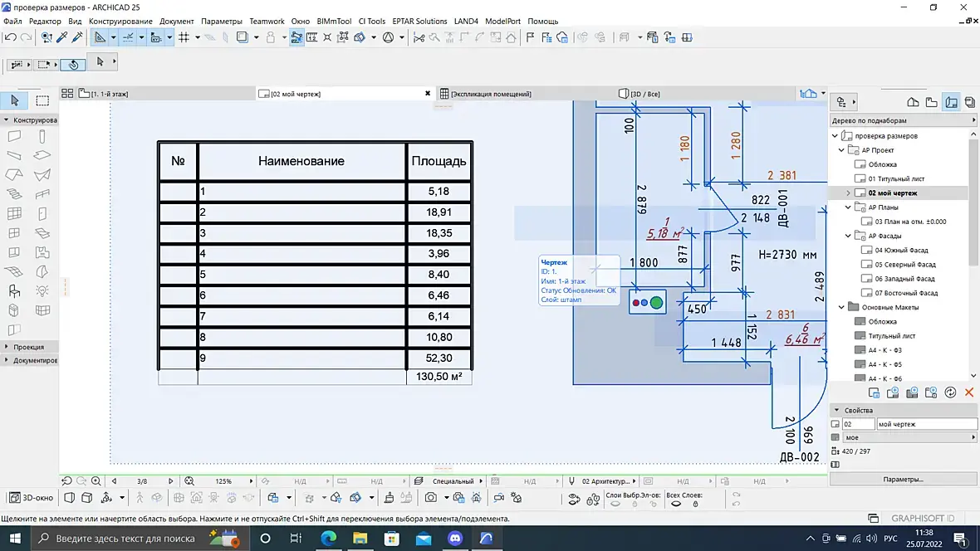This screenshot has width=980, height=551.
Task: Toggle the grid snap icon in toolbar
Action: click(184, 37)
